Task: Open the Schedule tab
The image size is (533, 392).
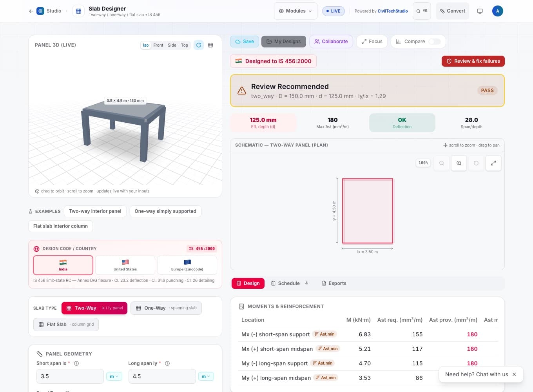Action: [x=289, y=283]
